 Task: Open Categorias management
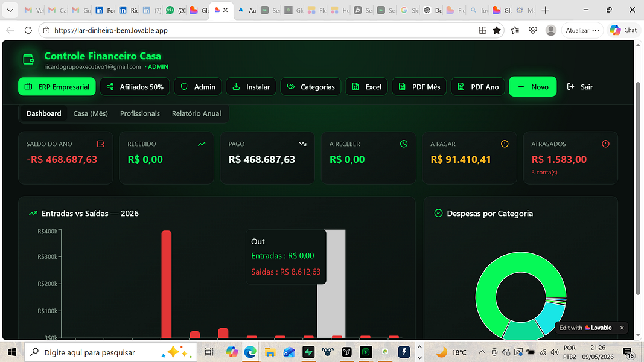310,87
